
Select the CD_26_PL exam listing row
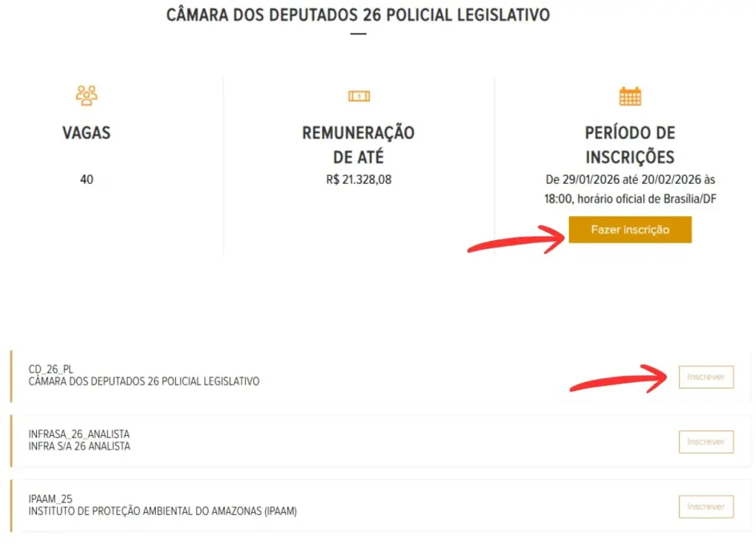[x=295, y=375]
